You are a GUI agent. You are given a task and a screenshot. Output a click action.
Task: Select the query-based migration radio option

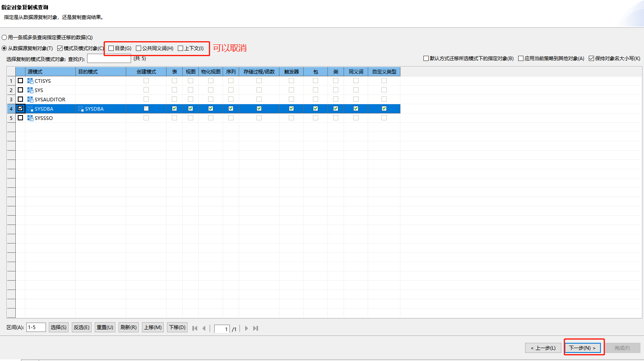tap(4, 37)
